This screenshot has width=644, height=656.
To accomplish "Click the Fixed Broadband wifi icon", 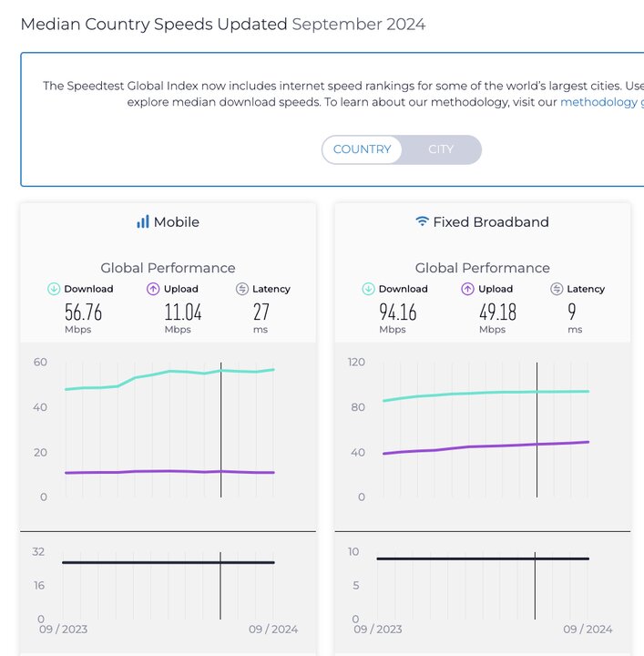I will coord(422,221).
